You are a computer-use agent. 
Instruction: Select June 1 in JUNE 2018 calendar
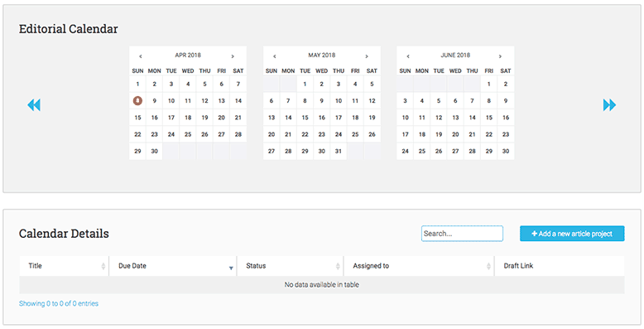[x=488, y=84]
